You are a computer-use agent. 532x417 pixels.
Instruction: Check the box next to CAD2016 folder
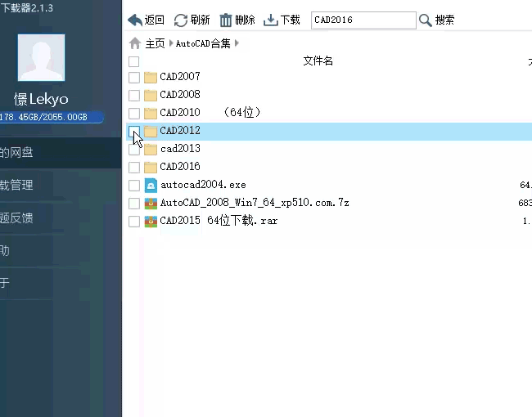point(134,167)
